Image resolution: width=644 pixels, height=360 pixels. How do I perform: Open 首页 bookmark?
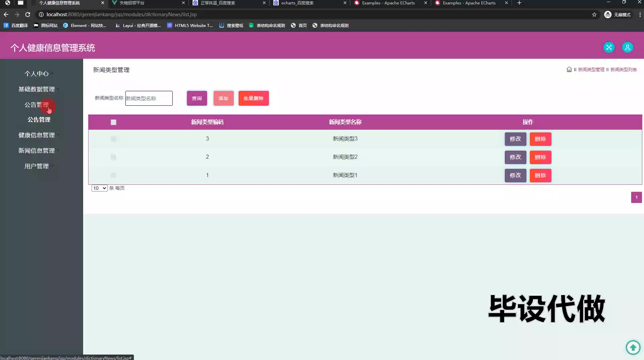(299, 26)
